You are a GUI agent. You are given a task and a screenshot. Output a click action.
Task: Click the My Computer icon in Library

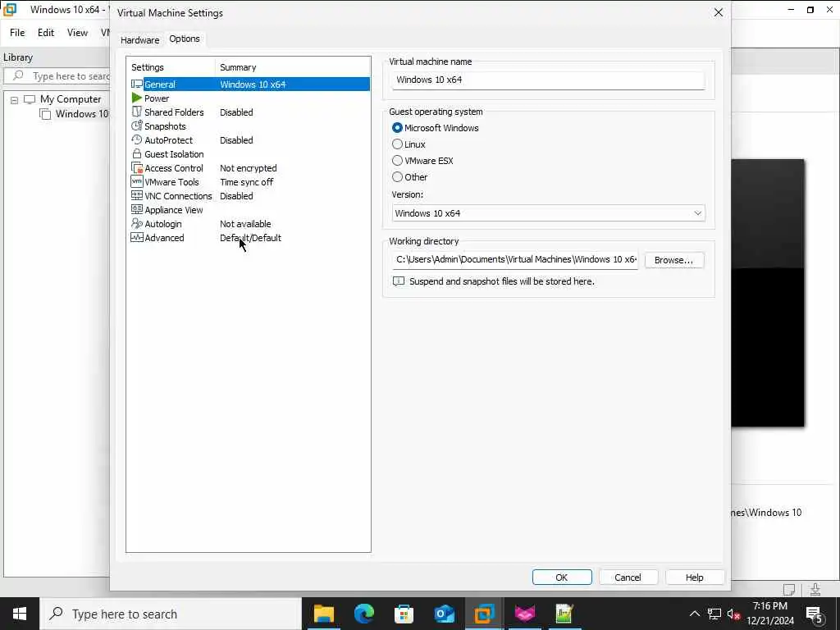tap(30, 99)
